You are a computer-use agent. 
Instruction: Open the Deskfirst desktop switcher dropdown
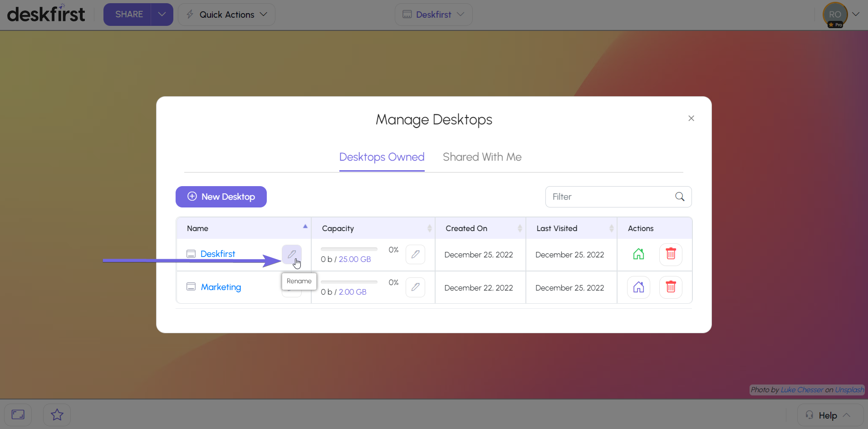(434, 15)
